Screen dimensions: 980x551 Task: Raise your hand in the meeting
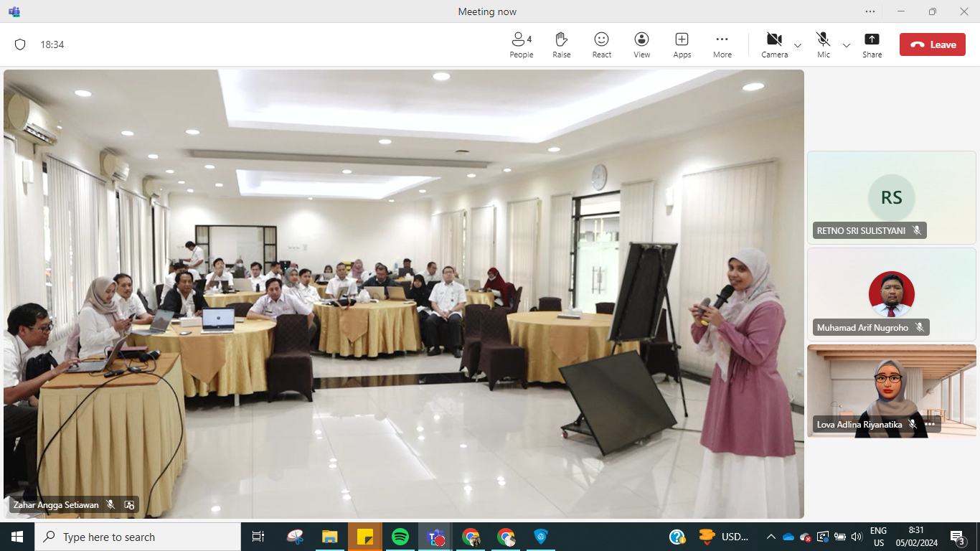pos(561,44)
